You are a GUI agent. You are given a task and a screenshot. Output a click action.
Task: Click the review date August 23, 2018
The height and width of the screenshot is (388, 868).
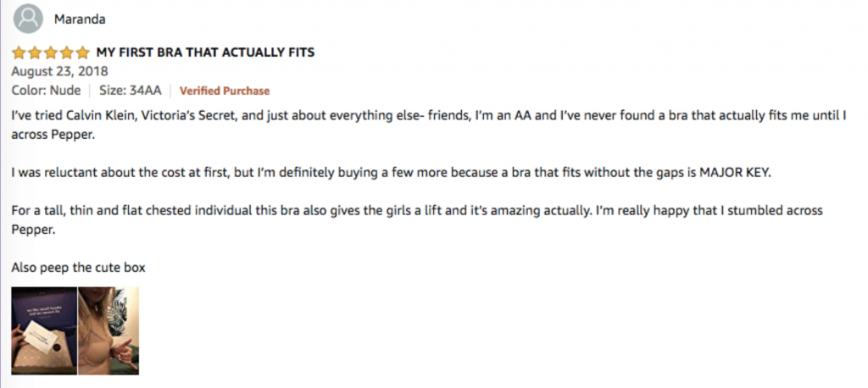[x=53, y=71]
